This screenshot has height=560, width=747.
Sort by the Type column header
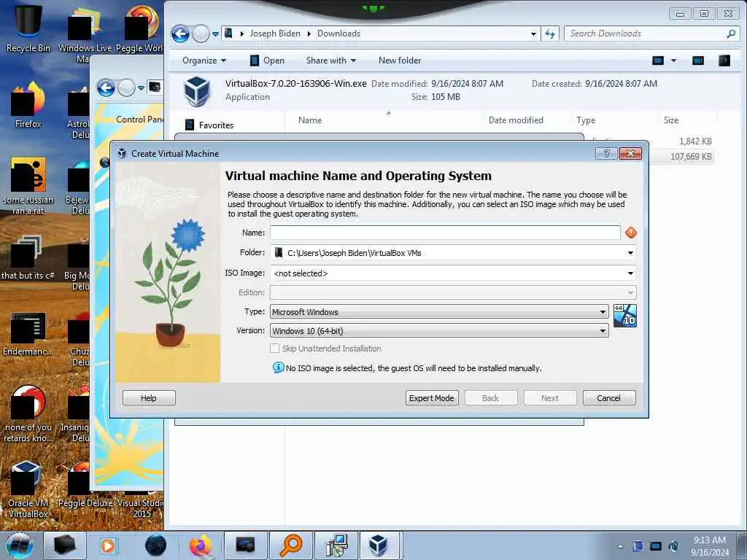(586, 120)
